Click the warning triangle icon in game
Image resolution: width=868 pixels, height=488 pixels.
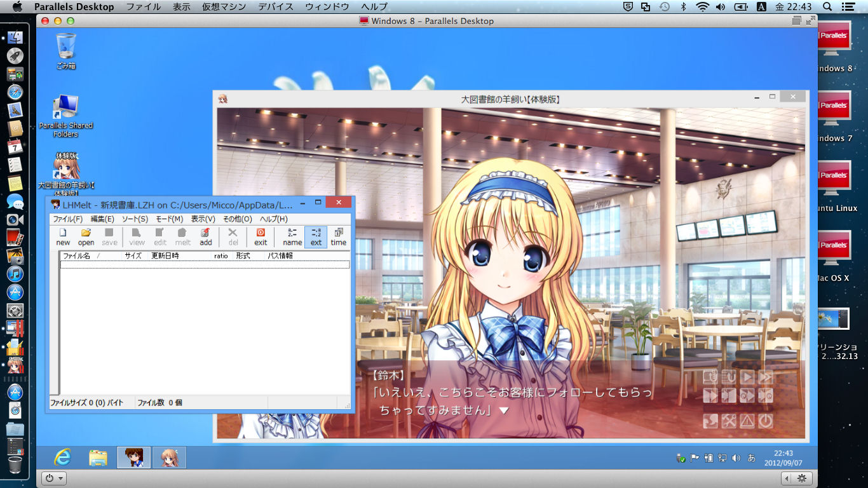pos(747,421)
